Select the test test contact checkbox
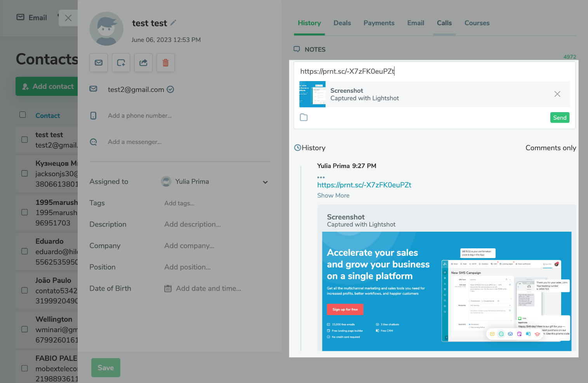The height and width of the screenshot is (383, 588). click(x=24, y=140)
